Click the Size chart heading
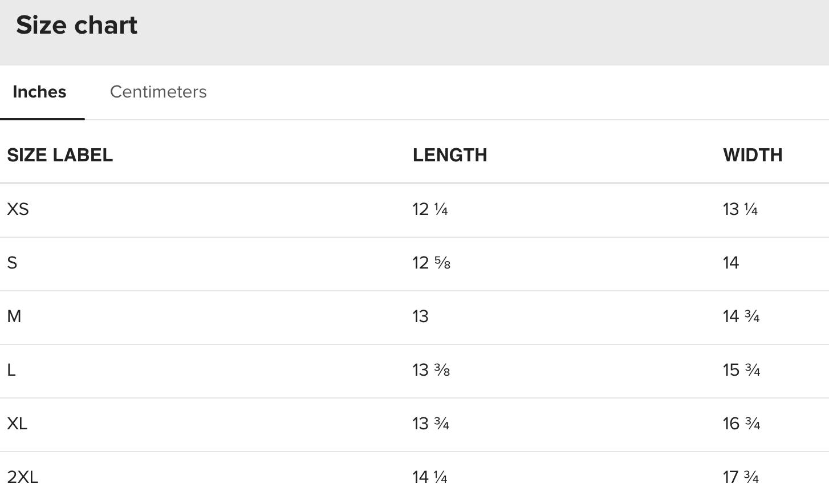829x504 pixels. point(76,25)
